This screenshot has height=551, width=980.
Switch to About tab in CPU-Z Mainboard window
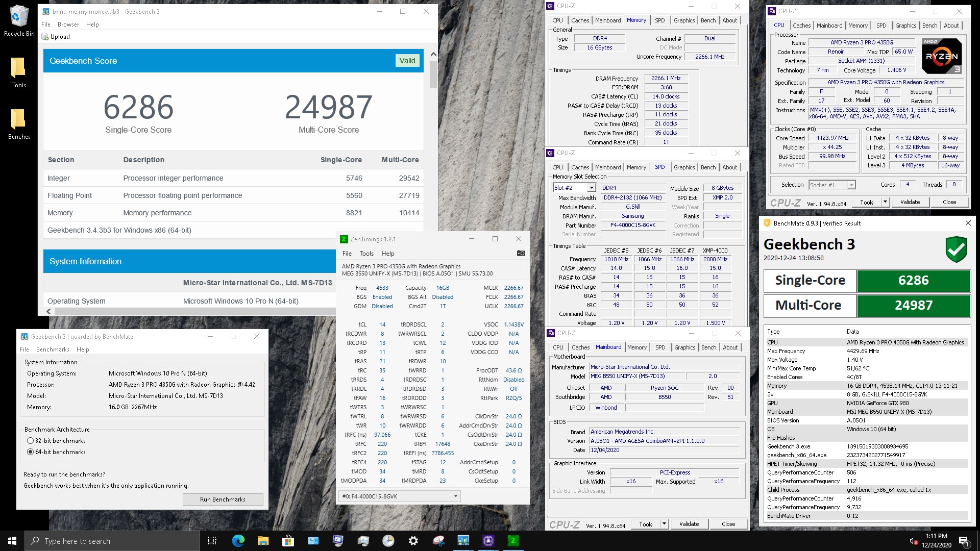tap(730, 347)
